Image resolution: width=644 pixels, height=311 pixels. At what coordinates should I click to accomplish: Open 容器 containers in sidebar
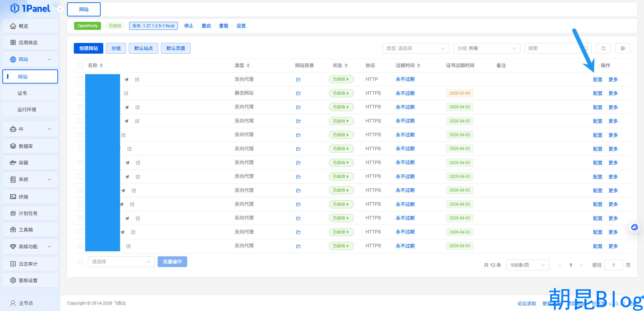click(30, 162)
